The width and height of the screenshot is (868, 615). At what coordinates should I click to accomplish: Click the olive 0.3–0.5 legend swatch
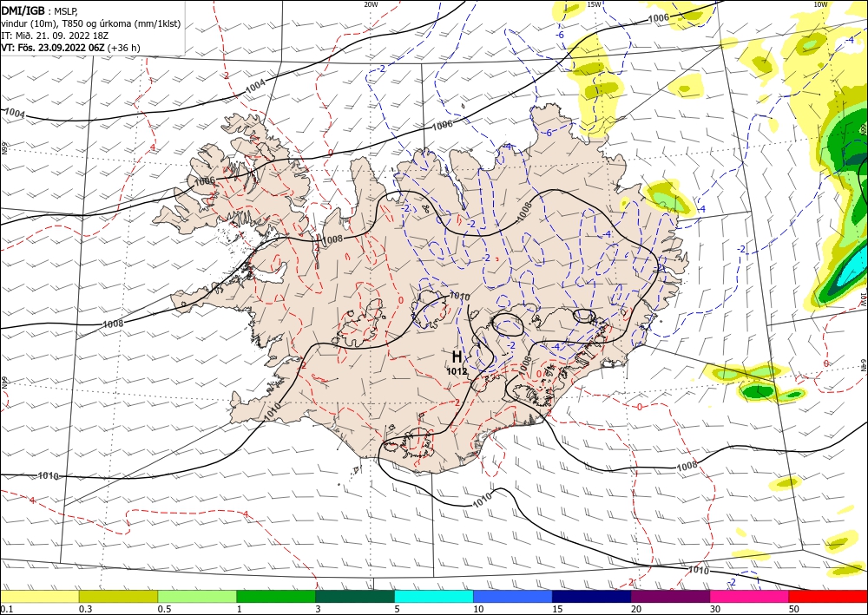(118, 596)
